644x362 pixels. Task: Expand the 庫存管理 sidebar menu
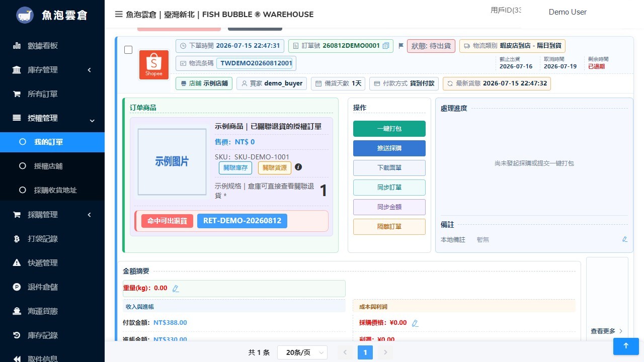[52, 70]
